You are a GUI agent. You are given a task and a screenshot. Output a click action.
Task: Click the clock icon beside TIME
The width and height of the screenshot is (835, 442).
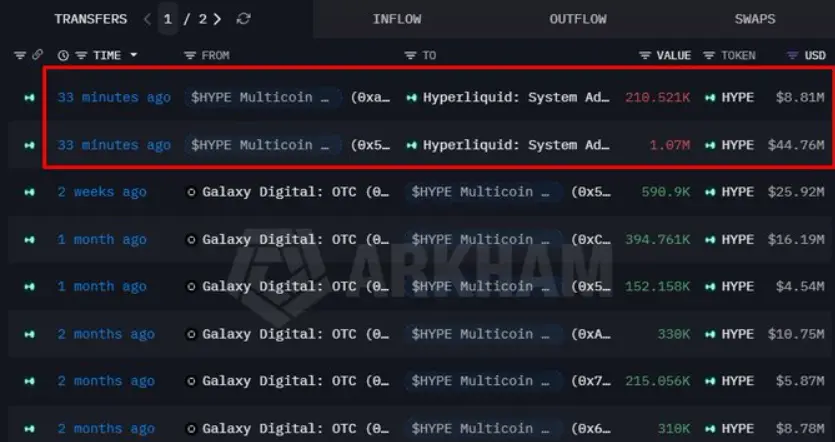[x=63, y=55]
